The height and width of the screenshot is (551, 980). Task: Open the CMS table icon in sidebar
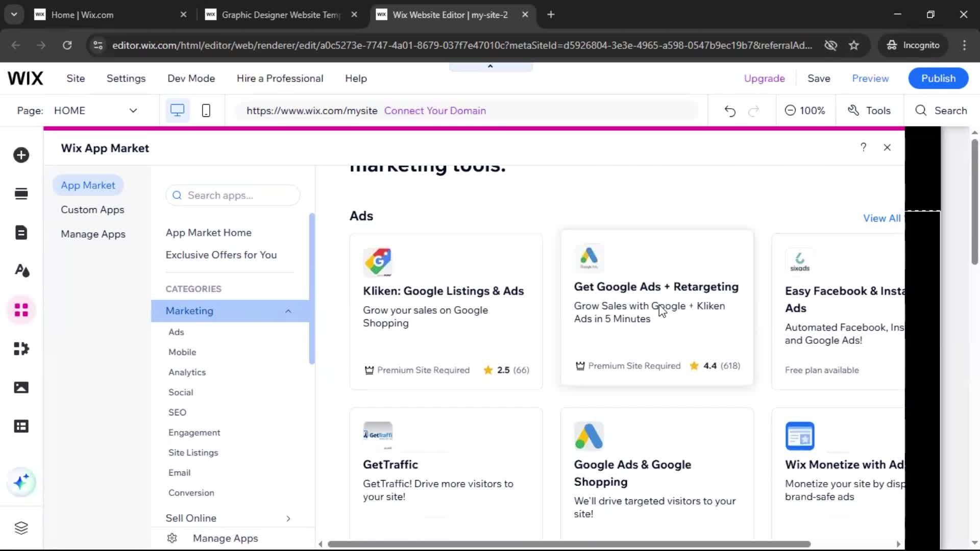pyautogui.click(x=21, y=427)
